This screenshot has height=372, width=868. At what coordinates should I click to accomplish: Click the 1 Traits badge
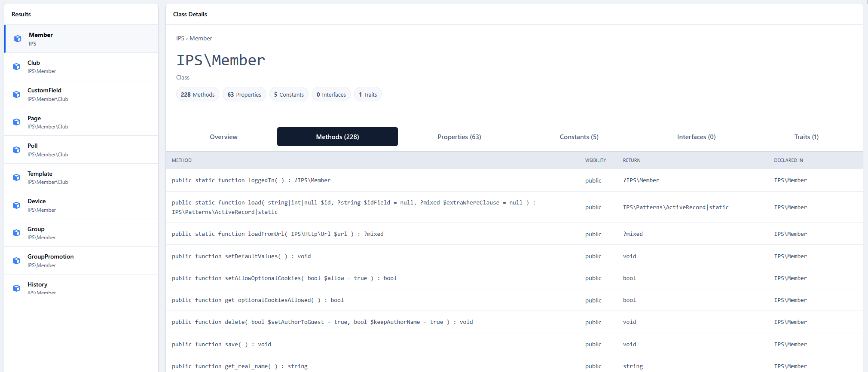(x=368, y=95)
